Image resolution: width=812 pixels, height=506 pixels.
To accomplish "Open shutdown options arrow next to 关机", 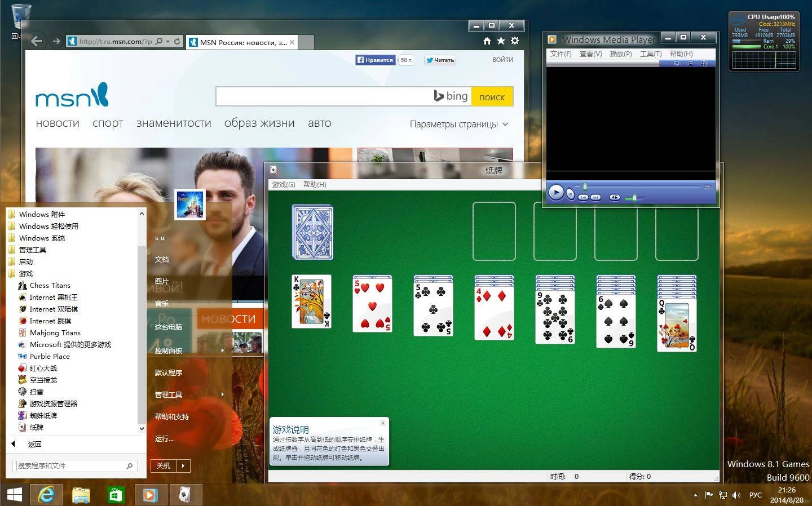I will (x=183, y=465).
